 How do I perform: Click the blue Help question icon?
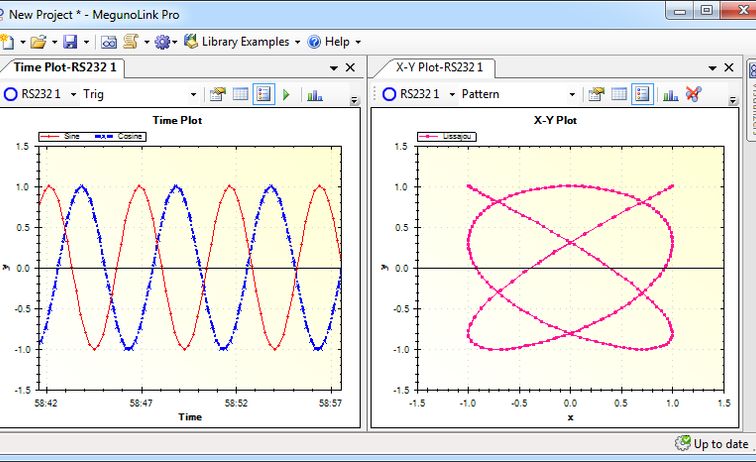point(314,42)
